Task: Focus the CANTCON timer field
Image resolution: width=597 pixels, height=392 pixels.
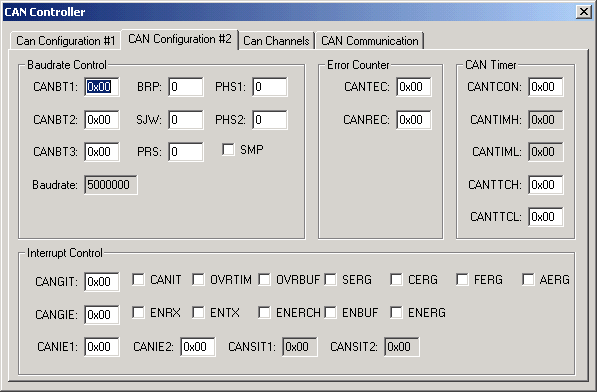Action: tap(546, 87)
